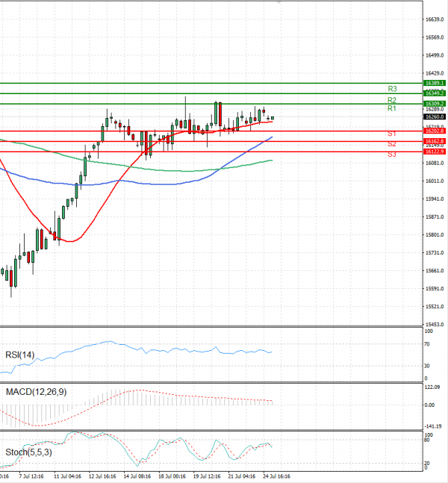This screenshot has height=483, width=448.
Task: Select the 16349.2 price tag
Action: pos(435,93)
